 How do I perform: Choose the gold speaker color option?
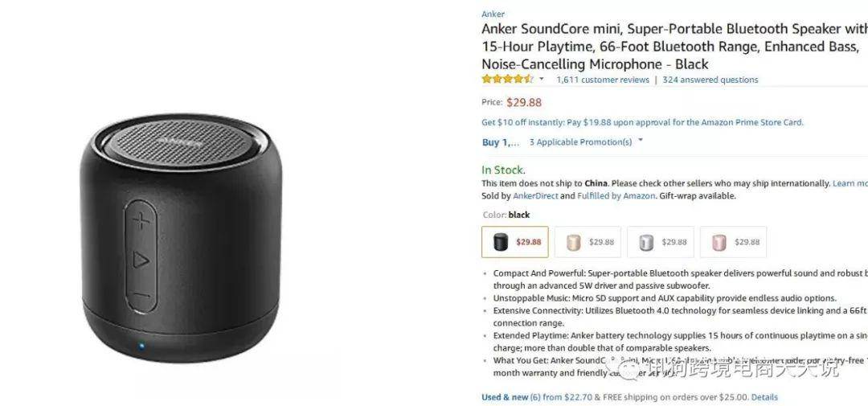pos(588,242)
